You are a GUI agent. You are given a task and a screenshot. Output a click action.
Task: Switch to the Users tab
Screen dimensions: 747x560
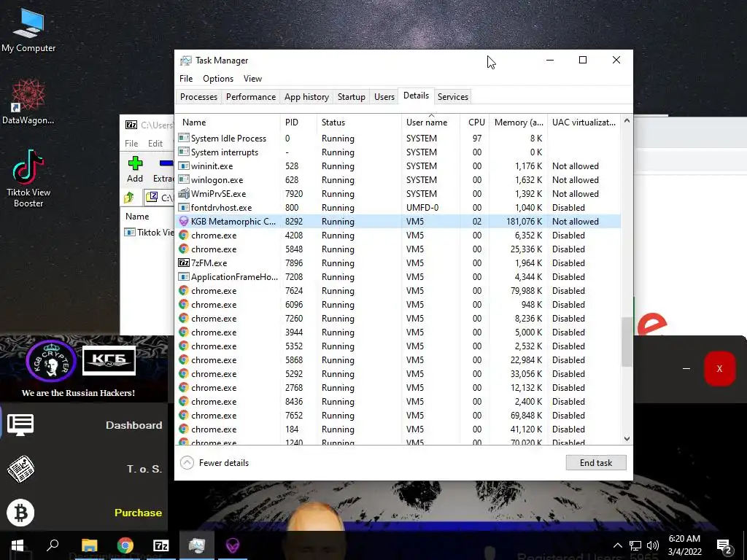tap(384, 97)
